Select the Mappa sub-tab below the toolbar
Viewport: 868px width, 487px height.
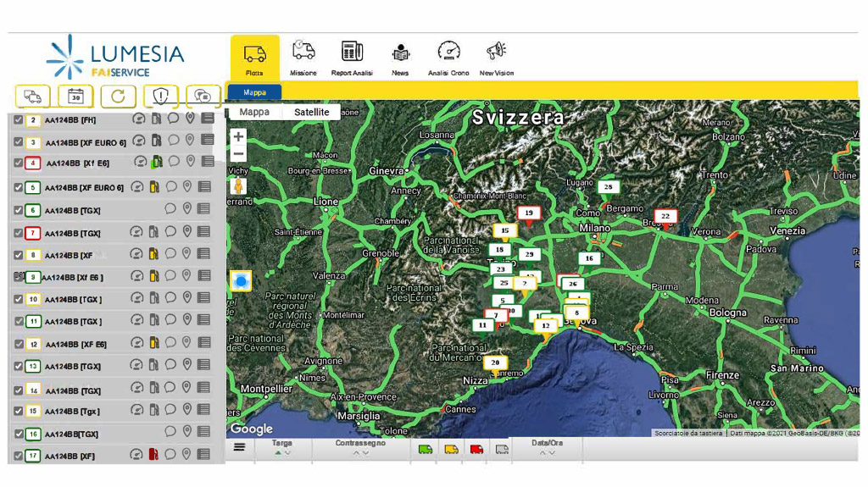(x=254, y=92)
